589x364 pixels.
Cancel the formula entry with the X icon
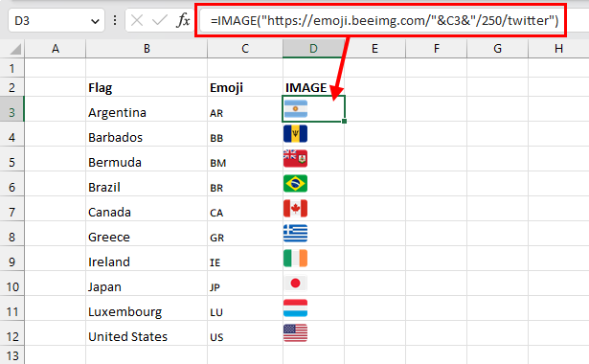[x=137, y=20]
